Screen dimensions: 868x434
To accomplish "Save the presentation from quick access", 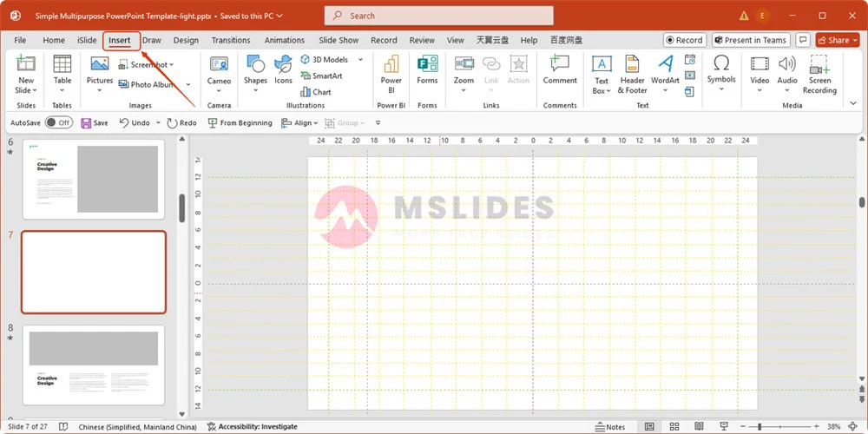I will click(94, 123).
